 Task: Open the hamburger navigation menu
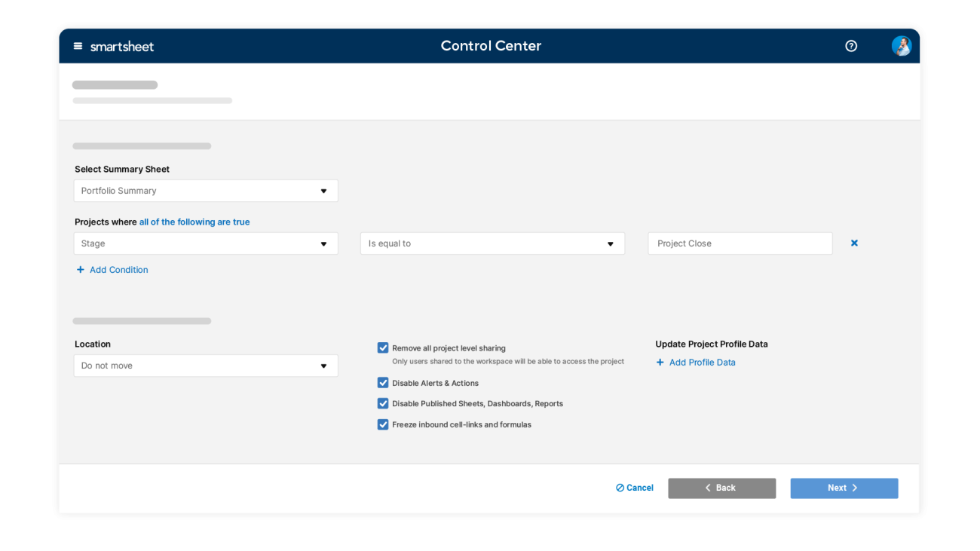[78, 45]
